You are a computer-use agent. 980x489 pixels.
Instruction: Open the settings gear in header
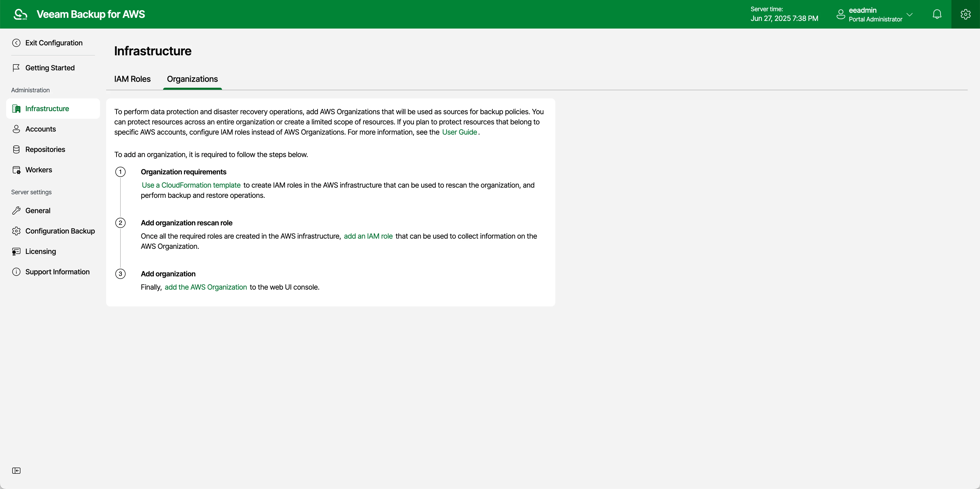(x=965, y=14)
